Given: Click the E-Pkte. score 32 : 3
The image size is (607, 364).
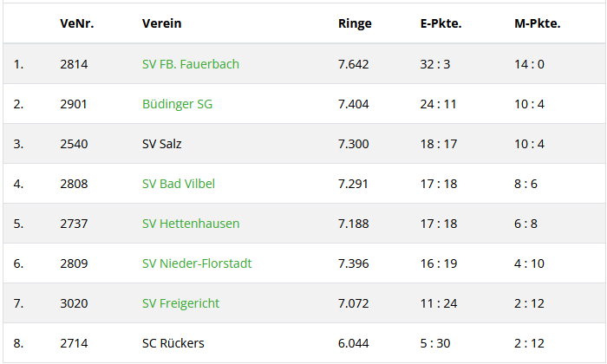Looking at the screenshot, I should click(435, 64).
